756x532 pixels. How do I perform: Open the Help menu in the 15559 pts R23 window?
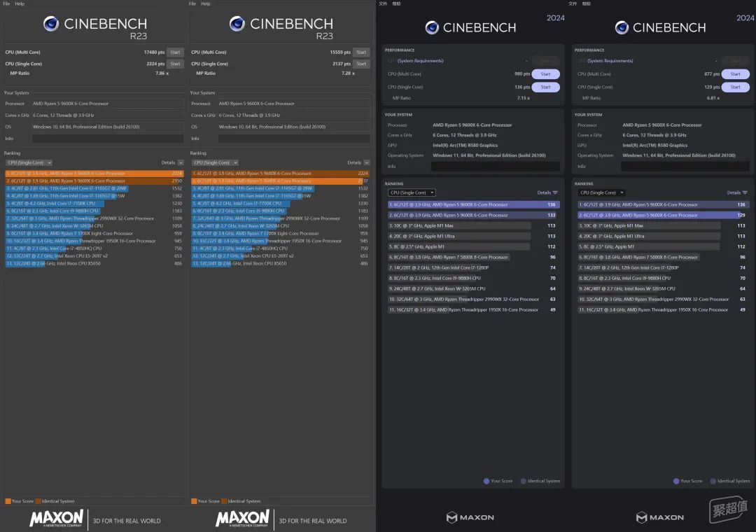coord(205,3)
